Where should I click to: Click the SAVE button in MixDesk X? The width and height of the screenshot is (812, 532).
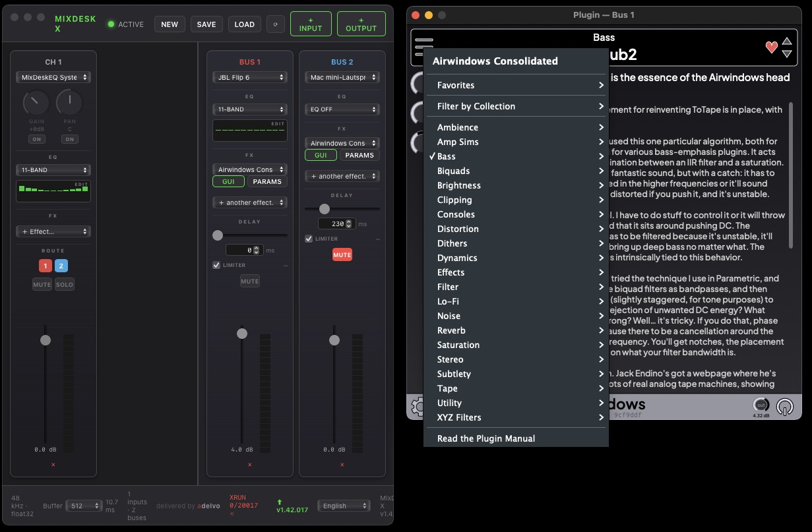click(x=206, y=24)
